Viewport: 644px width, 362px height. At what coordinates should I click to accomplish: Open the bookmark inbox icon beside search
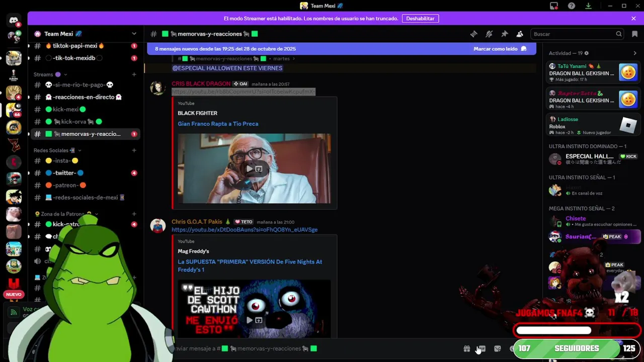(x=634, y=34)
